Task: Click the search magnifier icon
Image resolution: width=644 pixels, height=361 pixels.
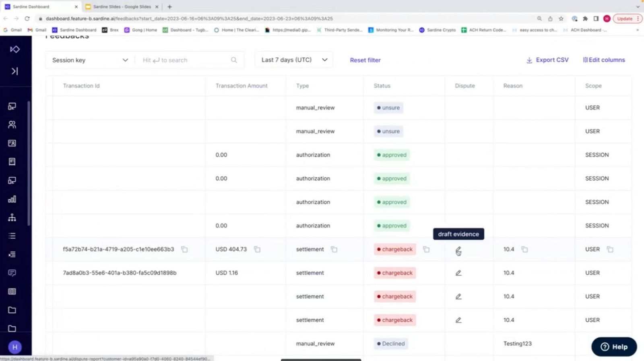Action: coord(234,60)
